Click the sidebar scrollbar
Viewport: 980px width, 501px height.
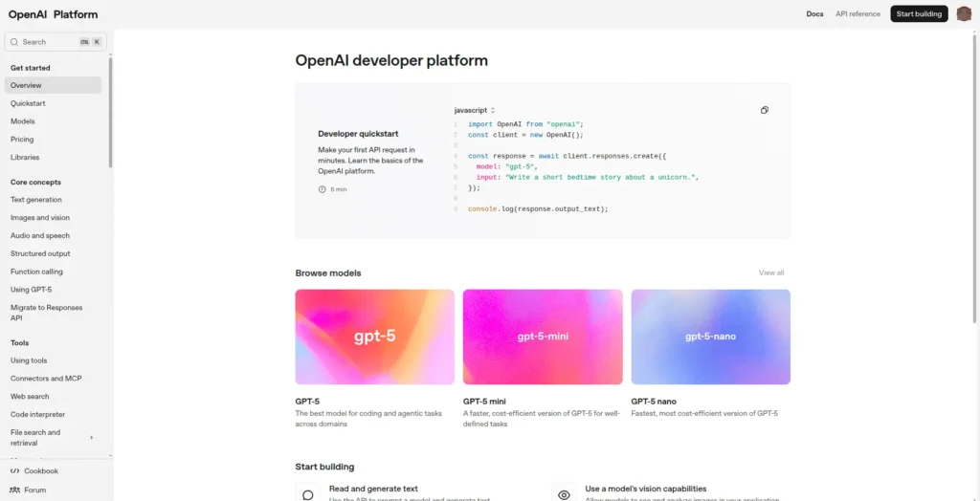click(x=111, y=113)
